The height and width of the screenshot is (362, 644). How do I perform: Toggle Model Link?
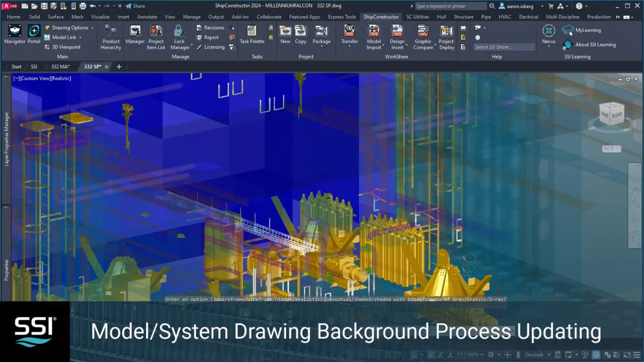(x=63, y=37)
